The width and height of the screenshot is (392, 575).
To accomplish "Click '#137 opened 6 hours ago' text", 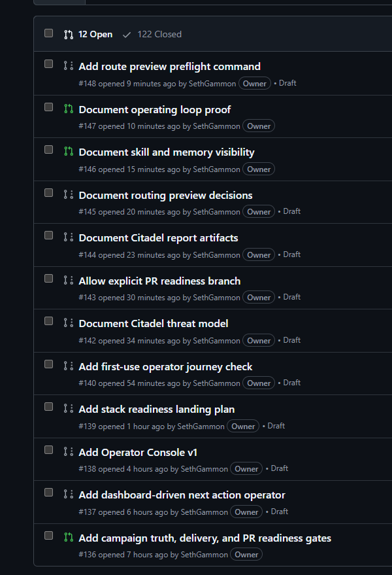I will [123, 512].
